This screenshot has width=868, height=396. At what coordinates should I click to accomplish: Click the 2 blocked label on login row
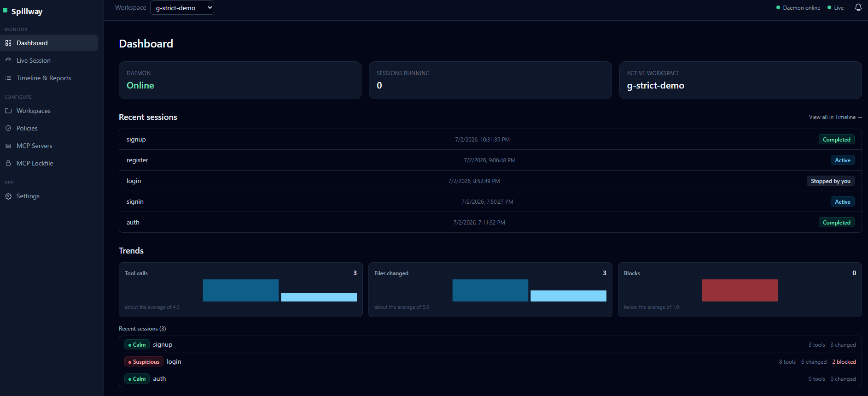coord(844,362)
